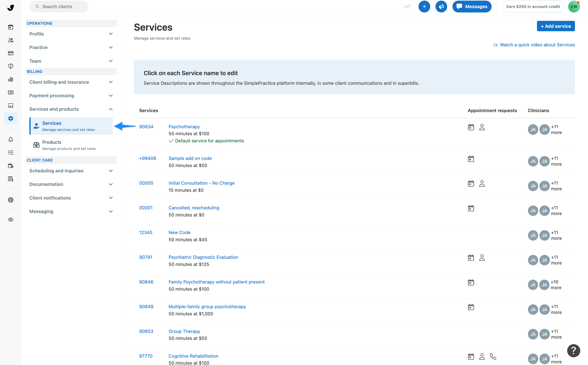Image resolution: width=588 pixels, height=365 pixels.
Task: Open the analytics bar chart icon
Action: click(x=11, y=79)
